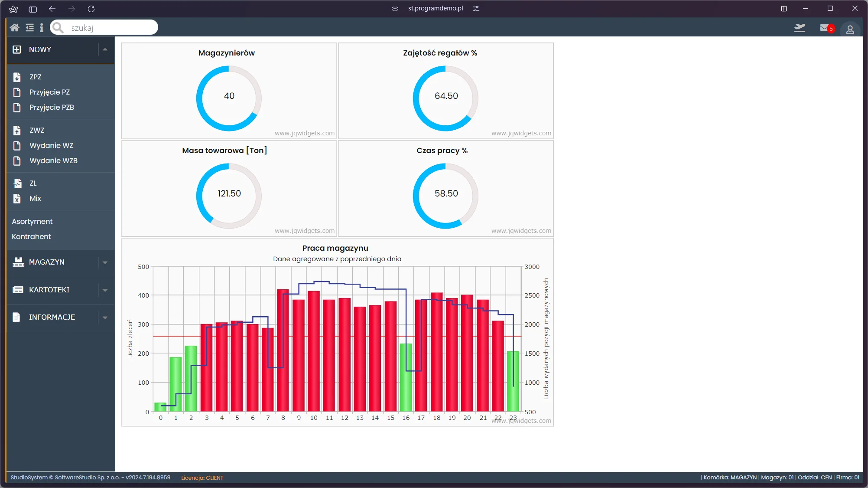
Task: Click the search magnifier icon
Action: [x=58, y=28]
